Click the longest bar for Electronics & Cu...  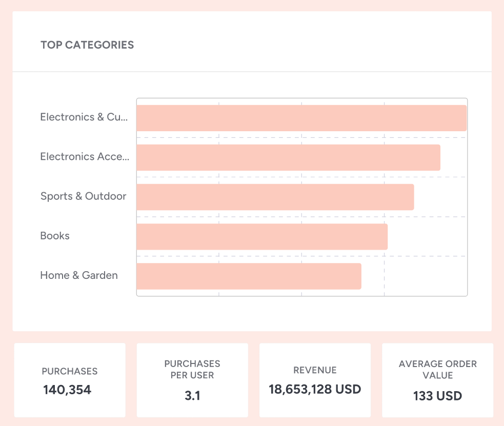pyautogui.click(x=301, y=118)
